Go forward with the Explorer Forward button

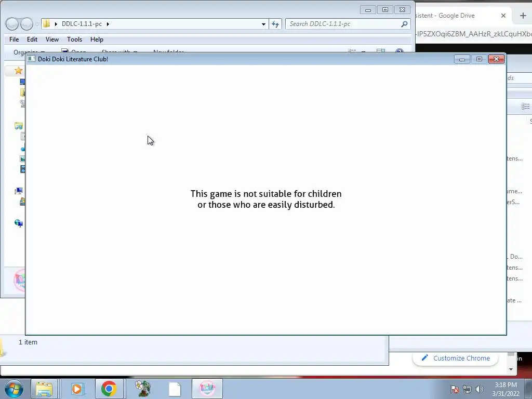click(26, 24)
